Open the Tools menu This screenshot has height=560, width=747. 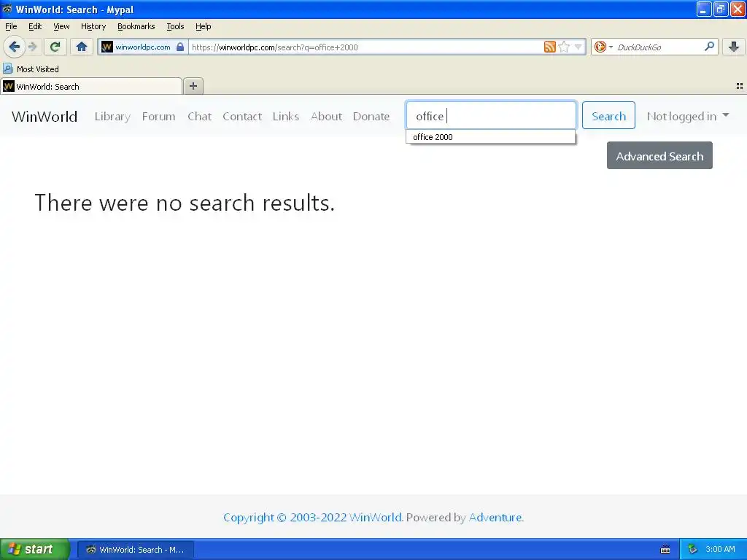pos(175,26)
